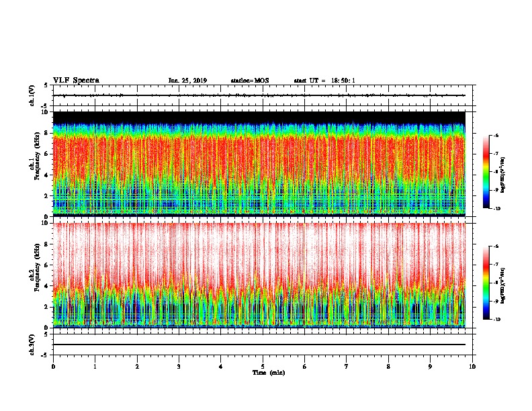
Task: Click the "VLF Spectra" plot title
Action: [x=76, y=81]
